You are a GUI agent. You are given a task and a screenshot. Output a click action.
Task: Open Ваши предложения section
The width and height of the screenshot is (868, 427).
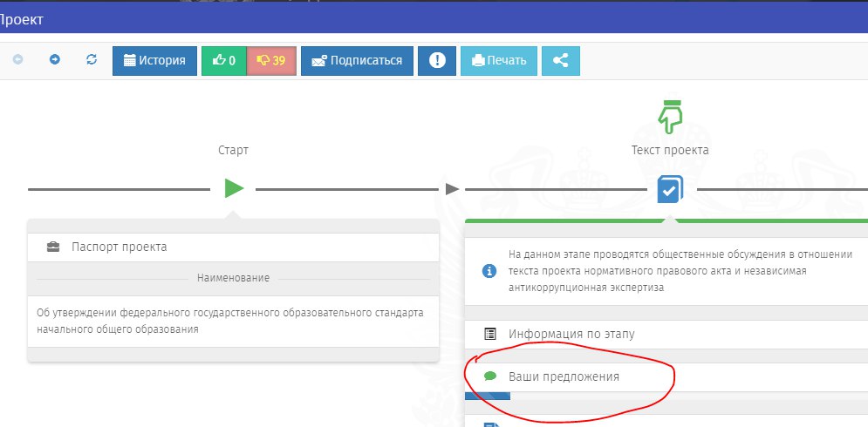[x=666, y=377]
